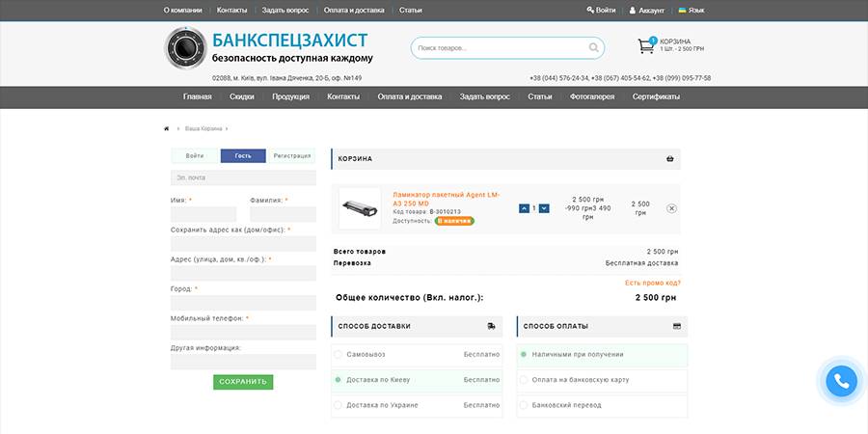This screenshot has height=434, width=868.
Task: Open the Аккаунт account menu
Action: 646,10
